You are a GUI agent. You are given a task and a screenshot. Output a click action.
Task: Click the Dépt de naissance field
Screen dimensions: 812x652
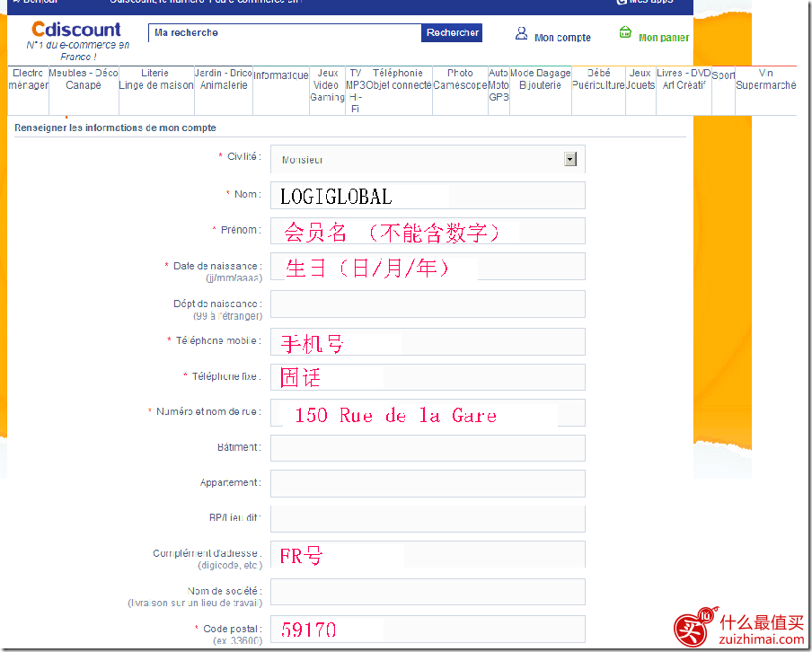coord(428,304)
